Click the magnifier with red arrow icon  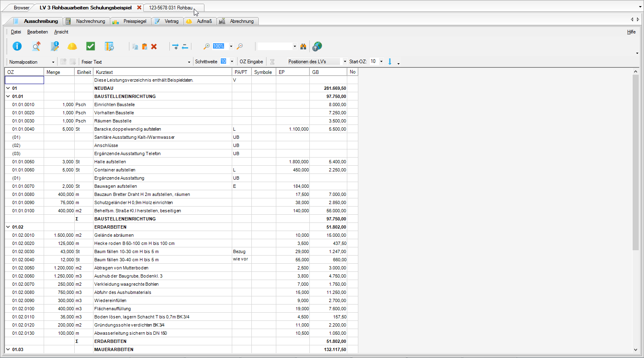tap(36, 47)
